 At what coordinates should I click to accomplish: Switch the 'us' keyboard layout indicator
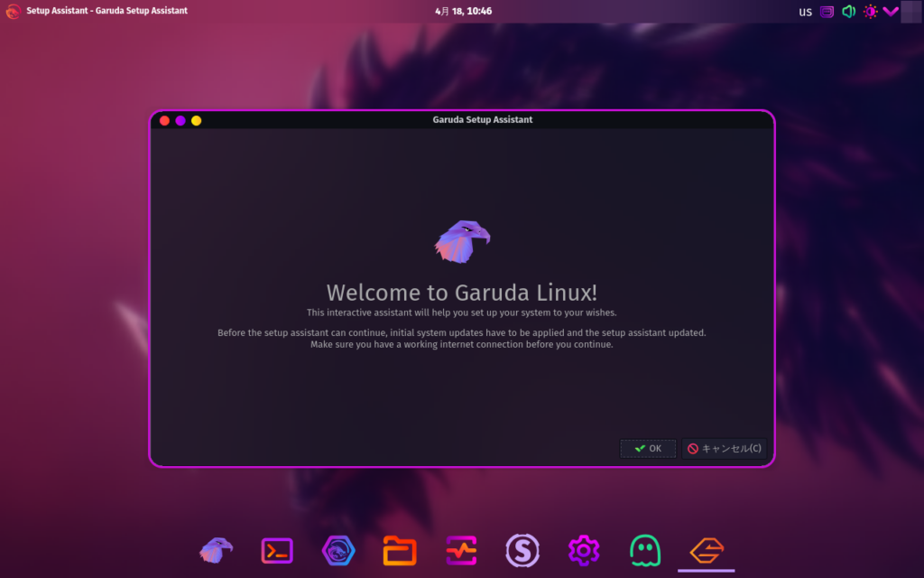[x=805, y=12]
